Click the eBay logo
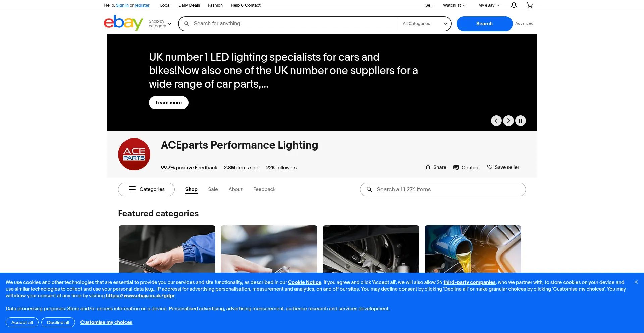Image resolution: width=644 pixels, height=333 pixels. 123,23
